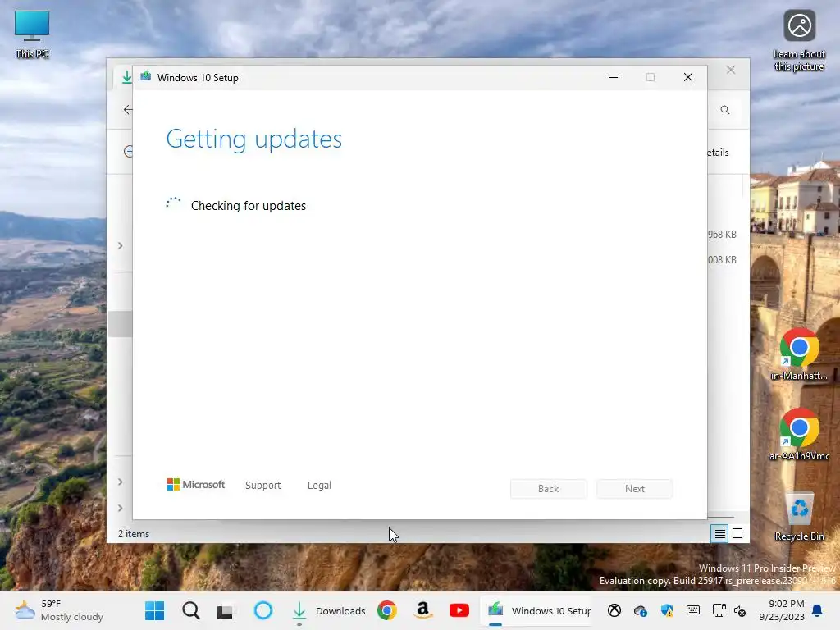This screenshot has width=840, height=630.
Task: Open the ar-AA1h9Vmc Chrome shortcut
Action: 799,435
